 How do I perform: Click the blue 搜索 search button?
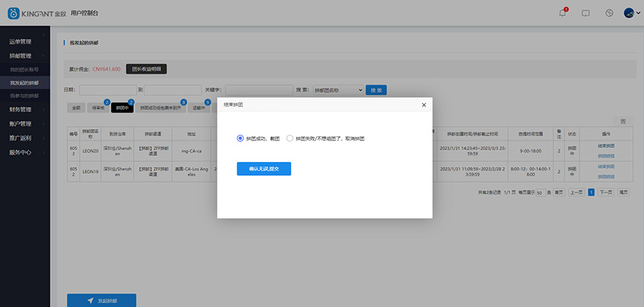click(x=376, y=90)
